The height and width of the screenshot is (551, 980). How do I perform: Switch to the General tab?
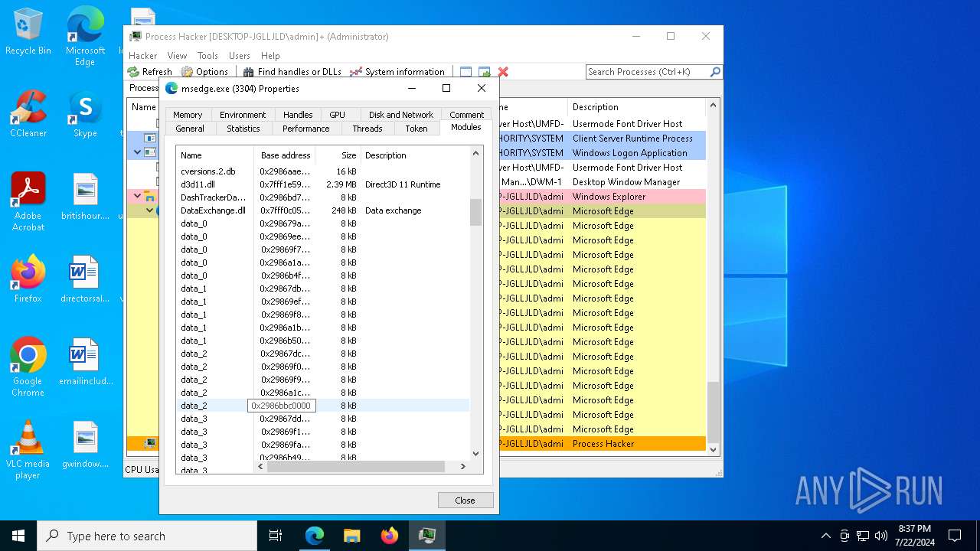[x=190, y=129]
